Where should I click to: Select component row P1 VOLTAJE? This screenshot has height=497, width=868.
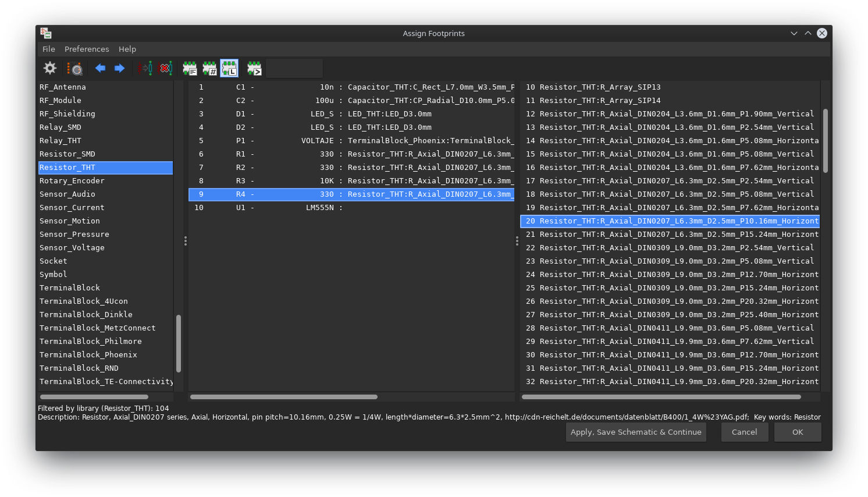[351, 140]
